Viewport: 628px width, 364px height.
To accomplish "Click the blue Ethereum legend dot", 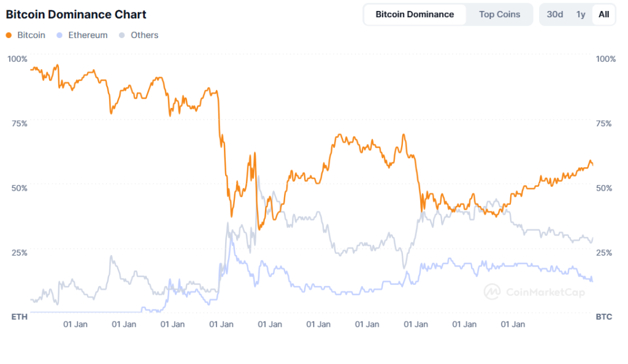I will tap(59, 35).
